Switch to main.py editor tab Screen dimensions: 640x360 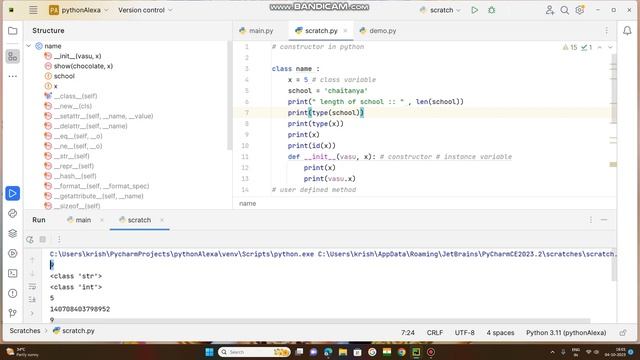(256, 31)
